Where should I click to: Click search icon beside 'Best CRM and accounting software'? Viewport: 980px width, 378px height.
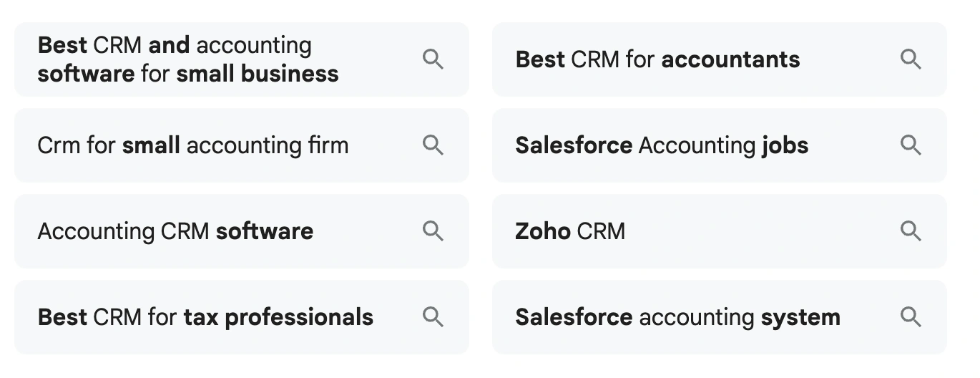pos(433,59)
